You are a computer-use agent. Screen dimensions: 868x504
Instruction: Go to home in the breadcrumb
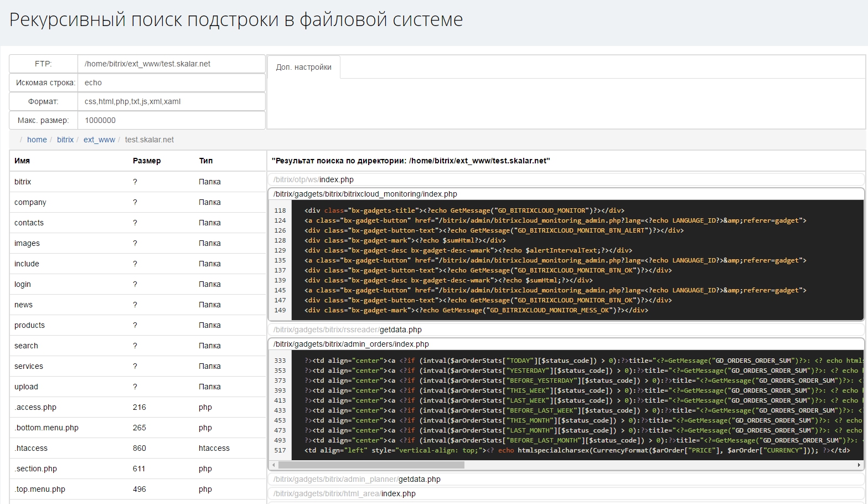point(37,140)
